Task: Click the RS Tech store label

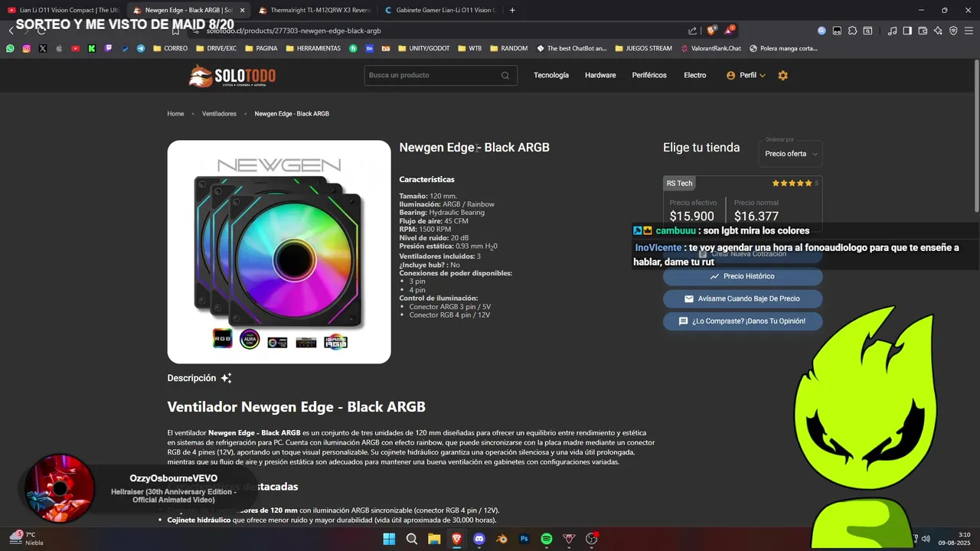Action: point(679,183)
